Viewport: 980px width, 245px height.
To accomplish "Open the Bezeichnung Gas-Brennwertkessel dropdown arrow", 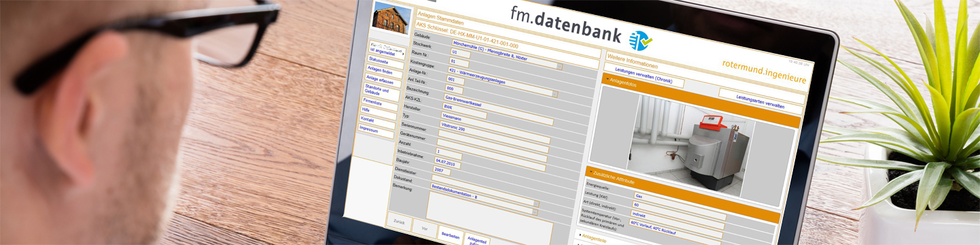I will pos(555,94).
